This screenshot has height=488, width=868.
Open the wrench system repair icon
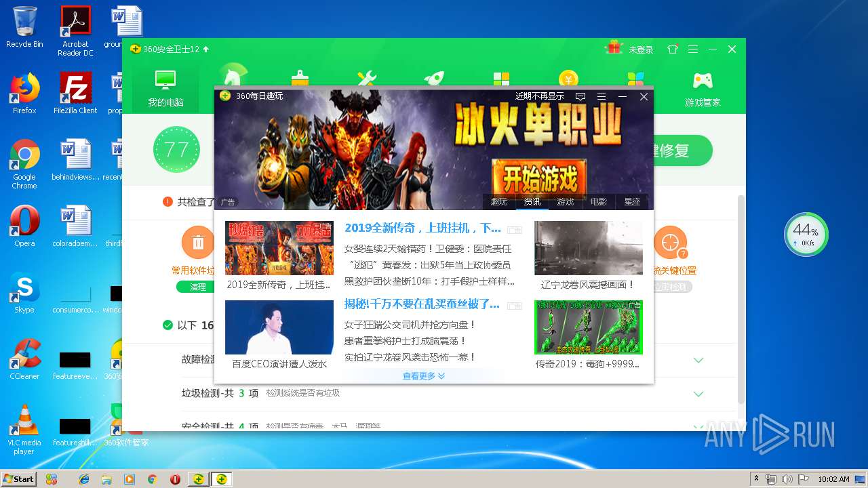pos(367,77)
